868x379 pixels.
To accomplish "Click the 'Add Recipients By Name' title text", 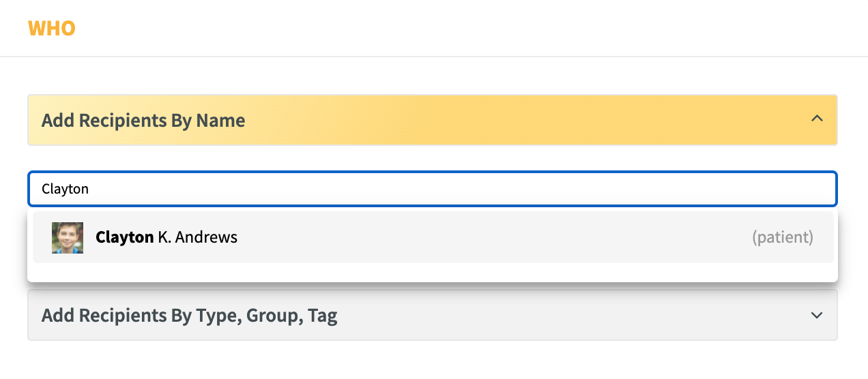I will [x=143, y=121].
